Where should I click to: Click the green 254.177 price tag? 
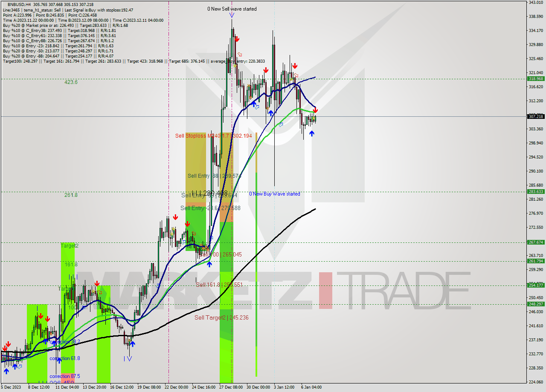point(536,285)
